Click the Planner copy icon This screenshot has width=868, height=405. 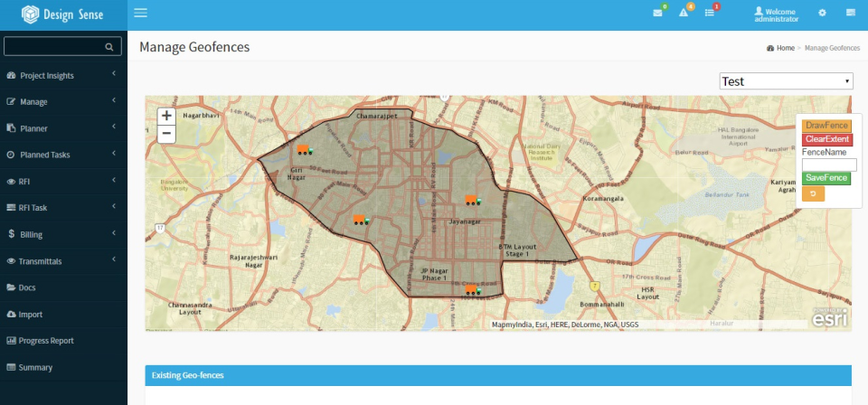pyautogui.click(x=11, y=128)
